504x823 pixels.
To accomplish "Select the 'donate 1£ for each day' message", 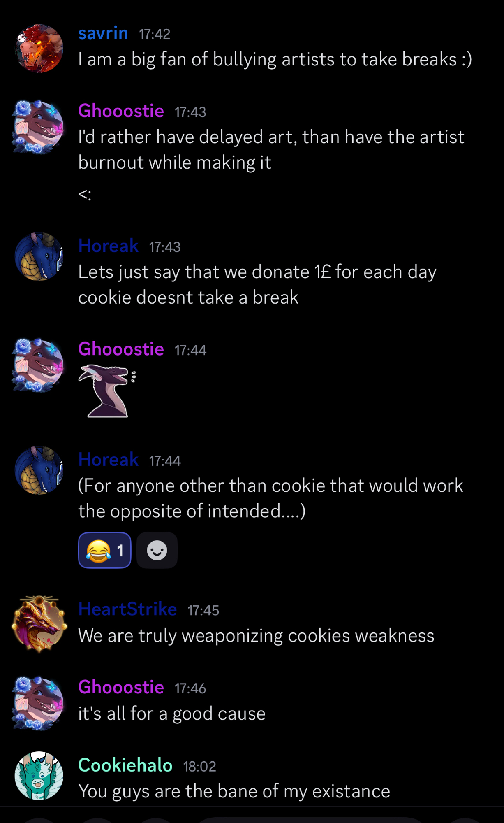I will 257,285.
